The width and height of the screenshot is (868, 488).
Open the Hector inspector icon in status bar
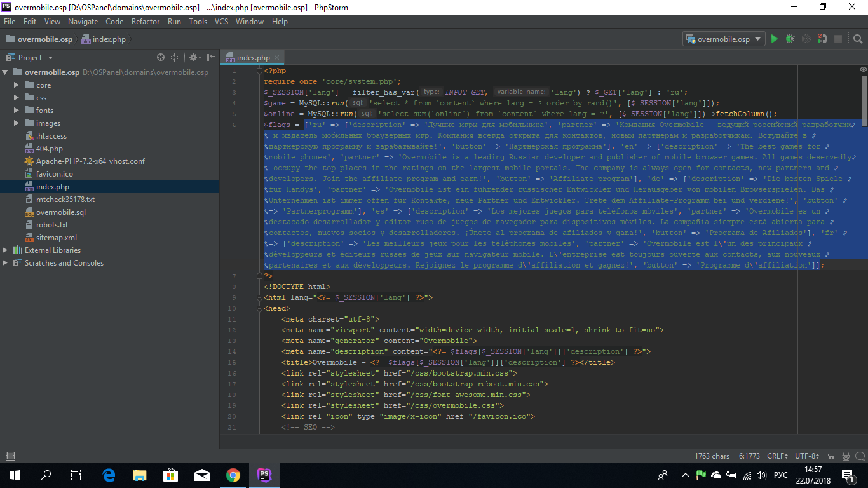point(844,456)
